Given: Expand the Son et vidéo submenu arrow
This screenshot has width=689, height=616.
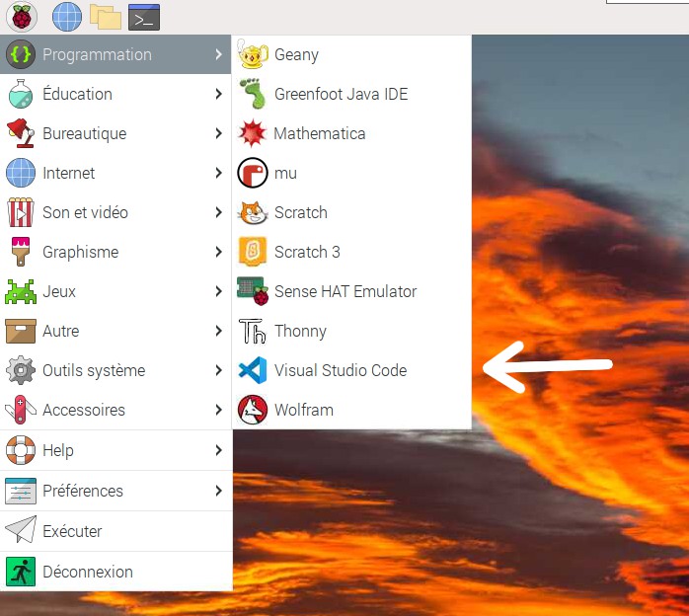Looking at the screenshot, I should point(218,212).
